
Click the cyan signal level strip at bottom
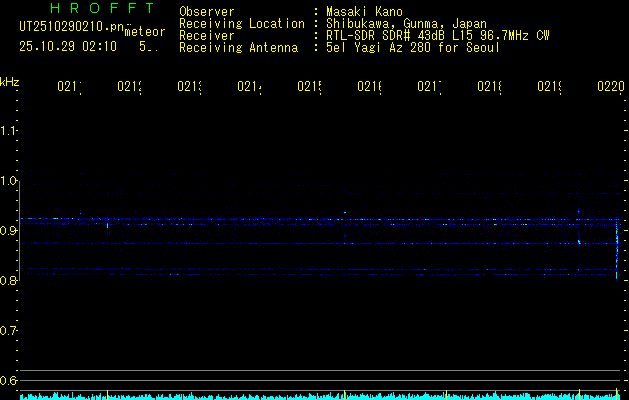pos(320,395)
